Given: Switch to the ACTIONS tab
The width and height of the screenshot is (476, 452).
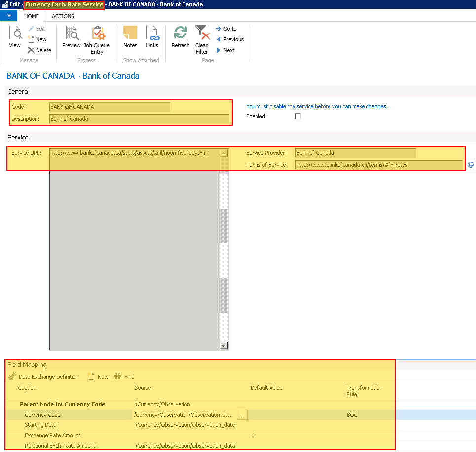Looking at the screenshot, I should [x=63, y=16].
